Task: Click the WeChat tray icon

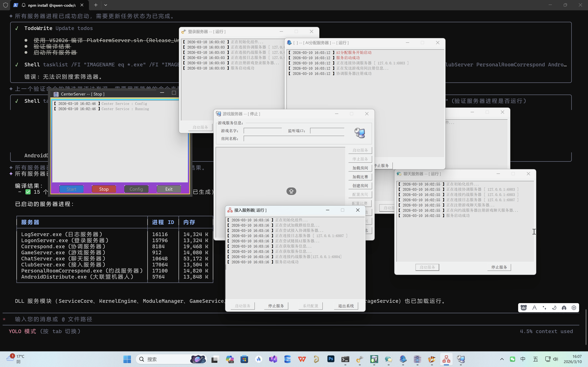Action: click(512, 359)
